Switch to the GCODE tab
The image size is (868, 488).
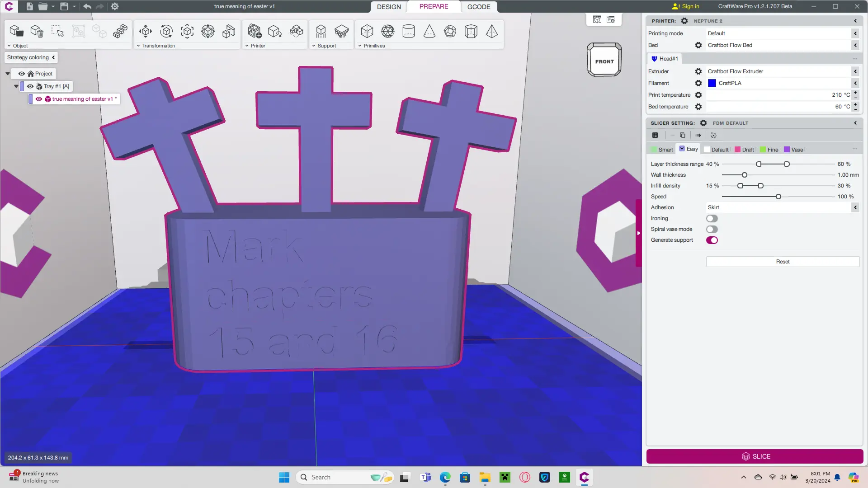pyautogui.click(x=479, y=7)
